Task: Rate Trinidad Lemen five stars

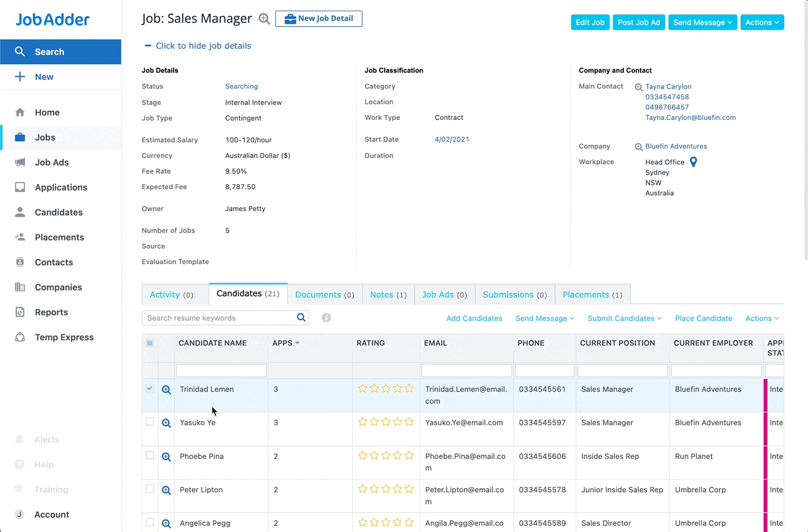Action: pyautogui.click(x=409, y=388)
